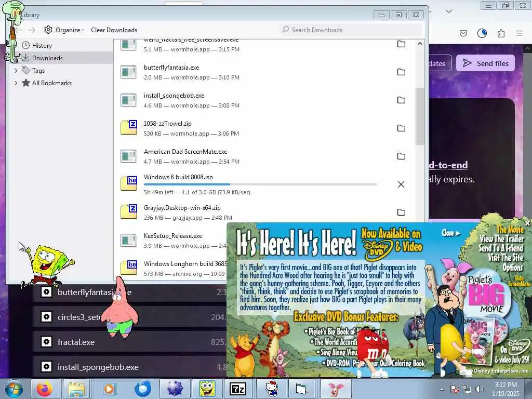Click install_spongebob.exe in the Wormhole list
The width and height of the screenshot is (532, 399).
[98, 367]
